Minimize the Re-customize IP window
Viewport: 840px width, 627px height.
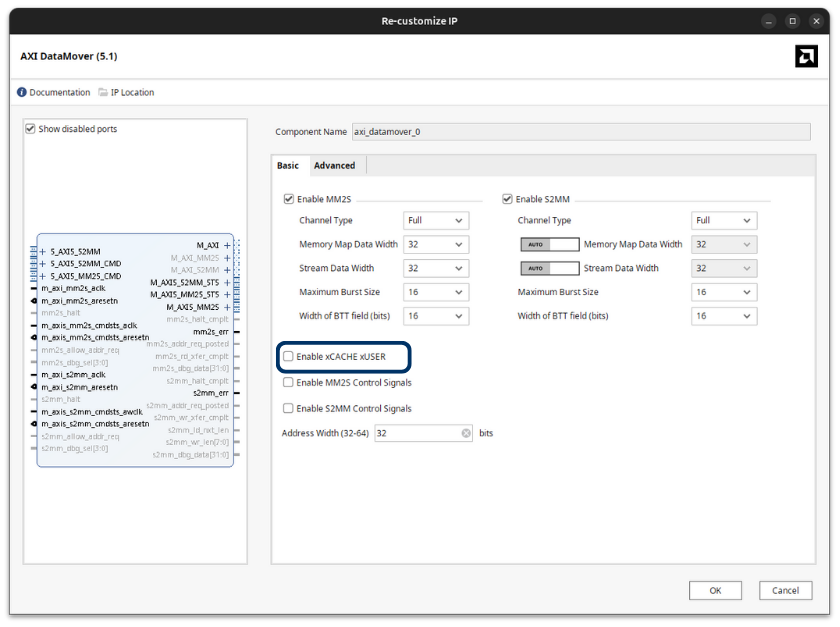(x=769, y=20)
